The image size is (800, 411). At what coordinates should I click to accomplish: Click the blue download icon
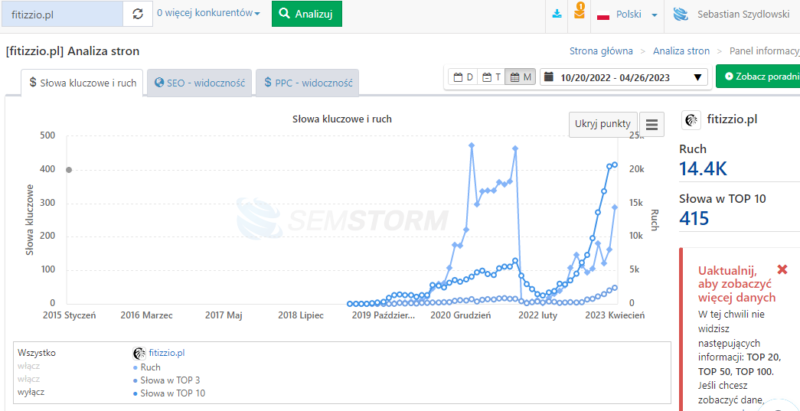(x=557, y=15)
